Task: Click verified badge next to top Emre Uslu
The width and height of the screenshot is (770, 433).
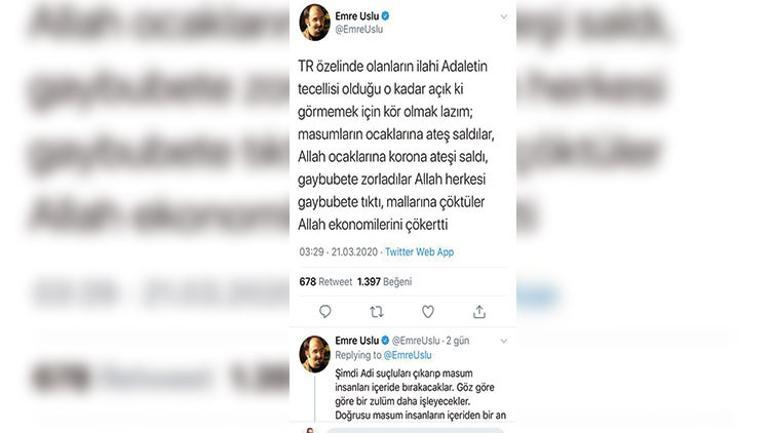Action: [x=385, y=16]
